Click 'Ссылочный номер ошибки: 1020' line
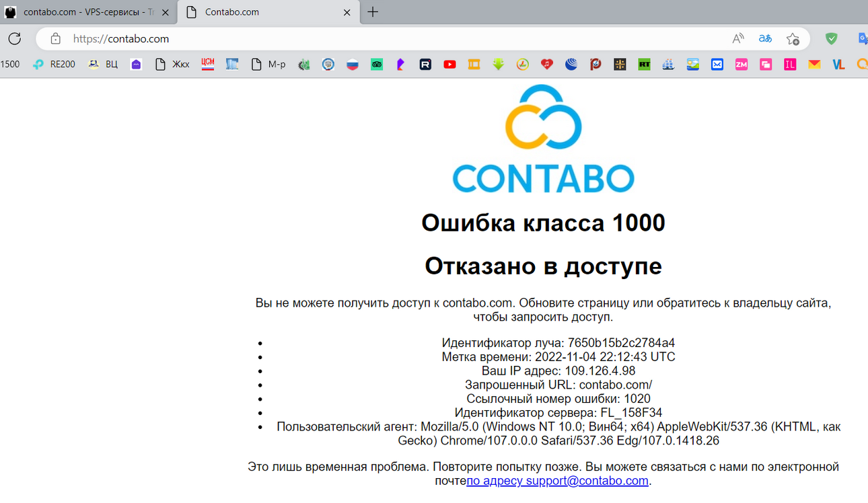The height and width of the screenshot is (503, 868). [558, 399]
